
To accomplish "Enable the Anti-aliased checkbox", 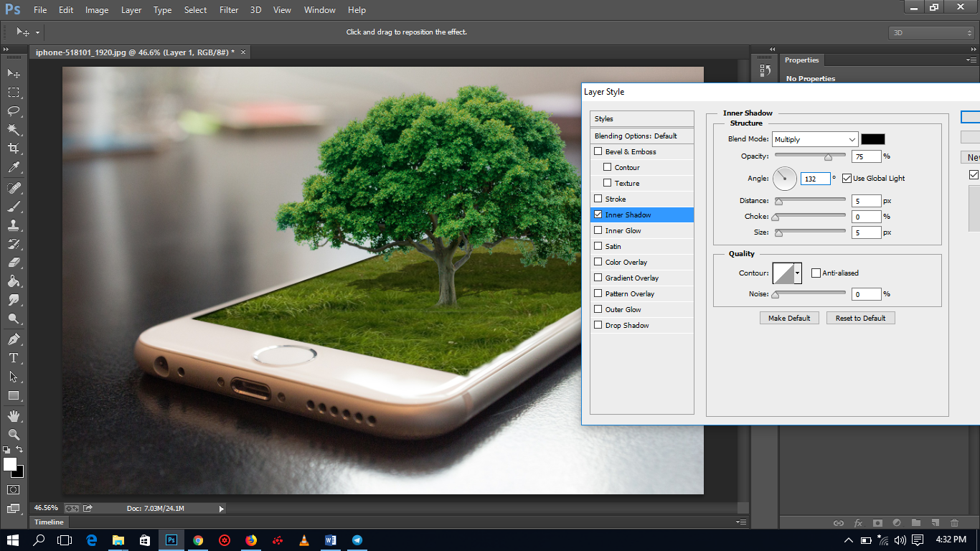I will coord(816,273).
